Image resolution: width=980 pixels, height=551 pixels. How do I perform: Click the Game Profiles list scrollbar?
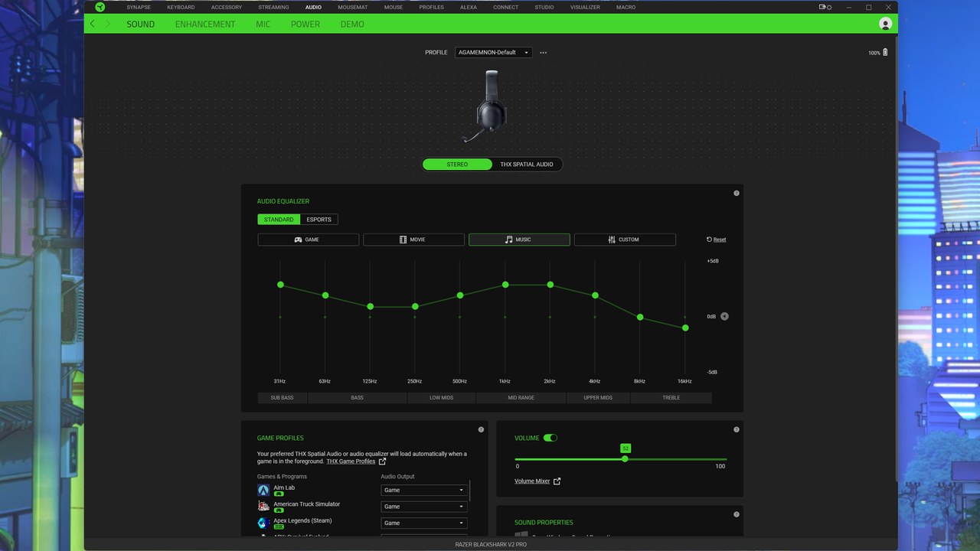470,491
